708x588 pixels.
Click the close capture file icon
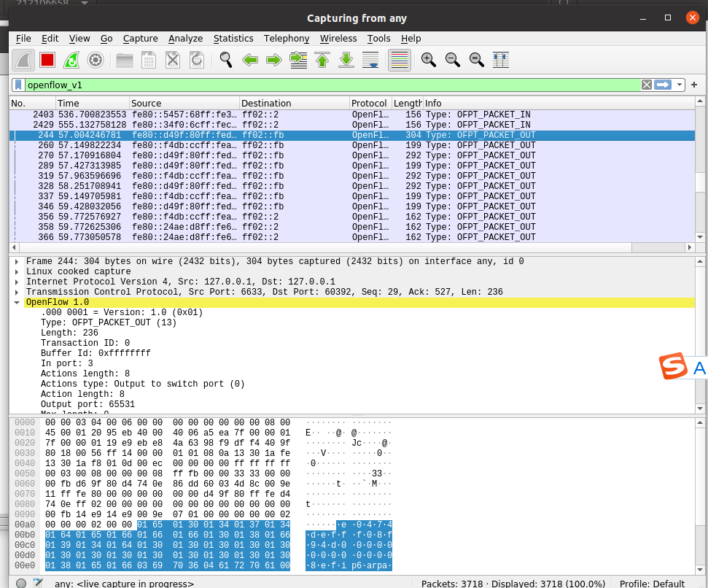pos(173,60)
